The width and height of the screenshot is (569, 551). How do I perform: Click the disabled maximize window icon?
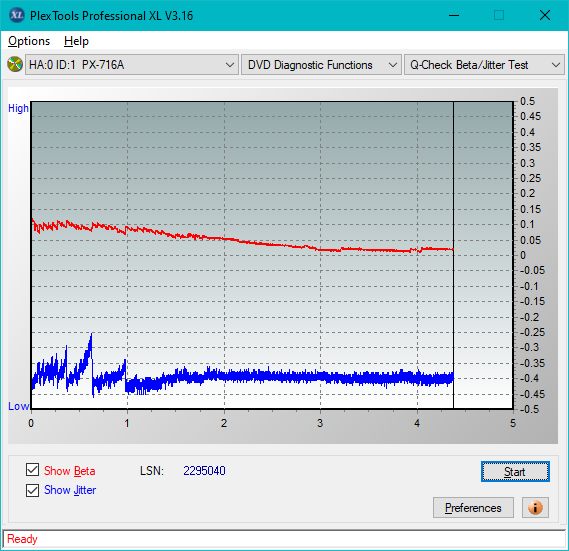(x=499, y=15)
